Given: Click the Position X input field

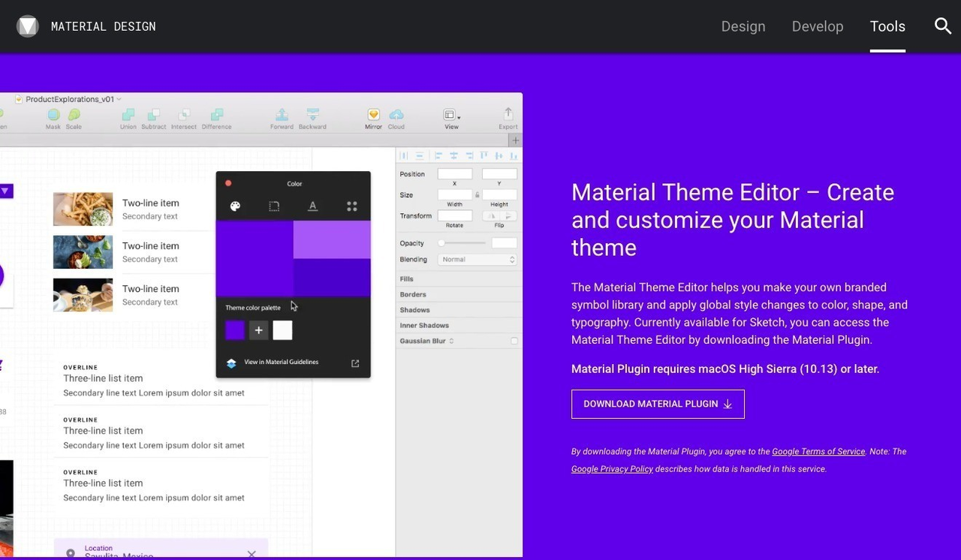Looking at the screenshot, I should pyautogui.click(x=455, y=174).
